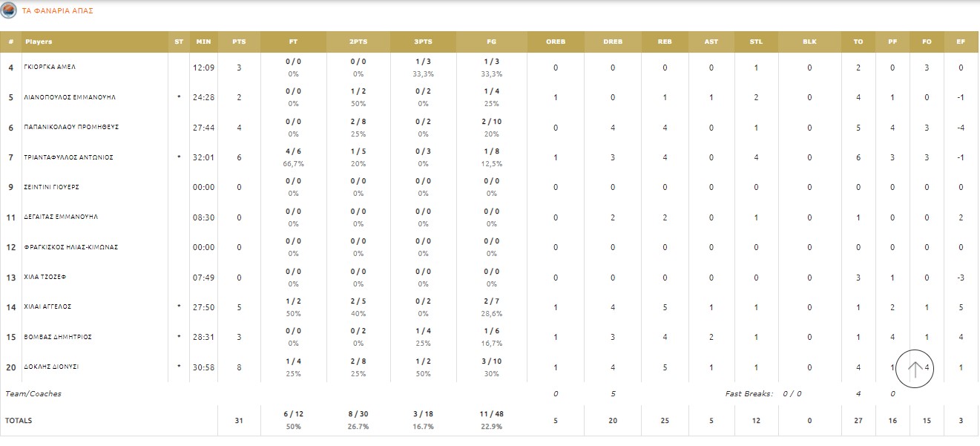Click the TOTALS row label
The image size is (980, 446).
click(19, 421)
